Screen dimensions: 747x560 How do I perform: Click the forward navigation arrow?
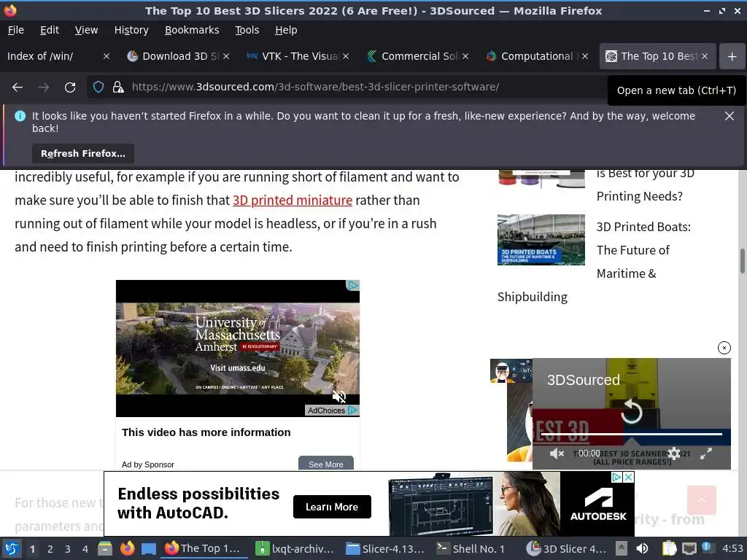[44, 87]
